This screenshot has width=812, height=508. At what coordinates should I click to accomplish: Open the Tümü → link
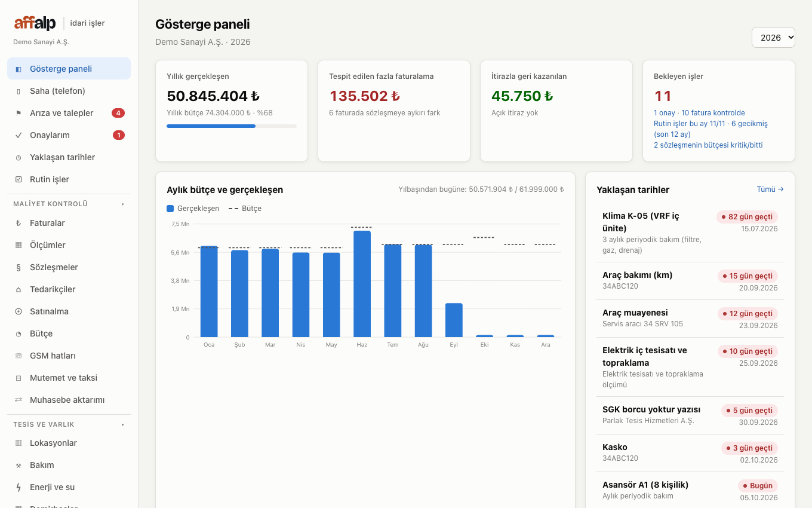click(770, 189)
